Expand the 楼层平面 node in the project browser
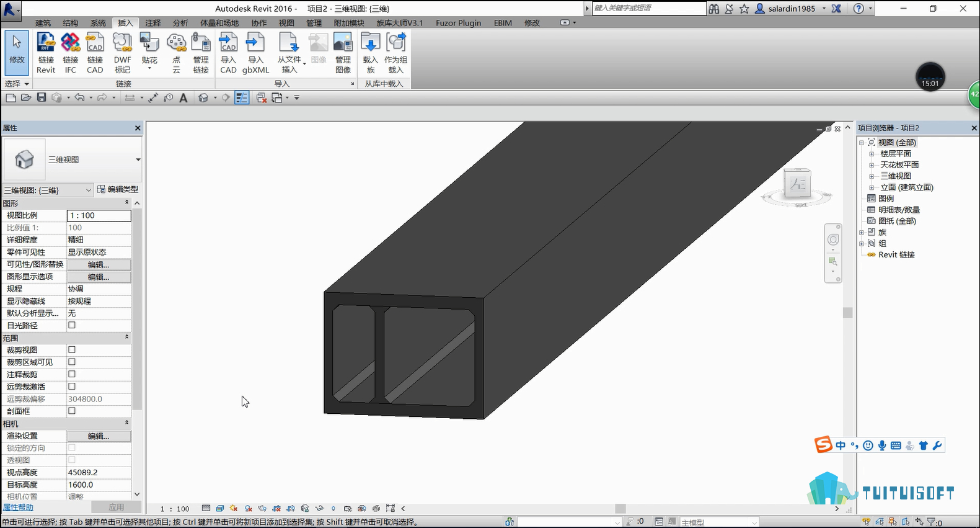The image size is (980, 528). coord(872,154)
